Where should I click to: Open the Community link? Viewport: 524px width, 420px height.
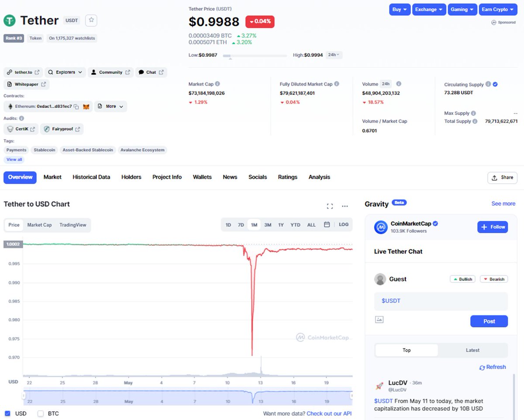click(x=110, y=72)
